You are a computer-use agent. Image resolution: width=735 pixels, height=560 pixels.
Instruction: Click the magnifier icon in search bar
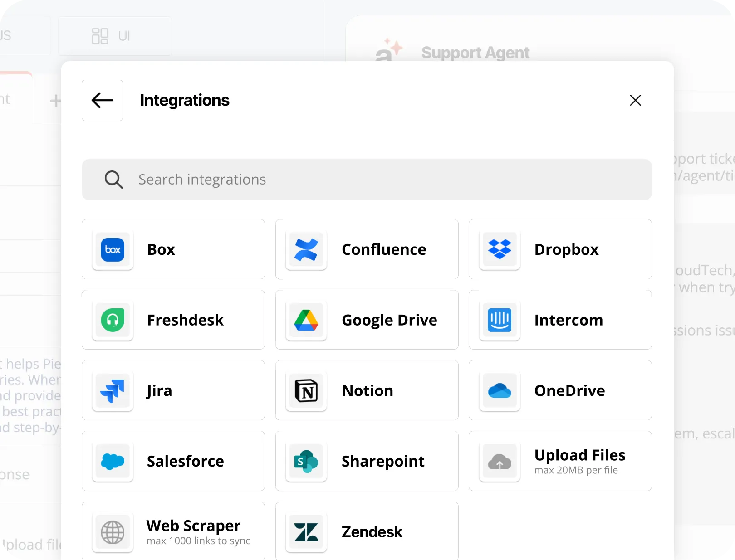click(113, 180)
